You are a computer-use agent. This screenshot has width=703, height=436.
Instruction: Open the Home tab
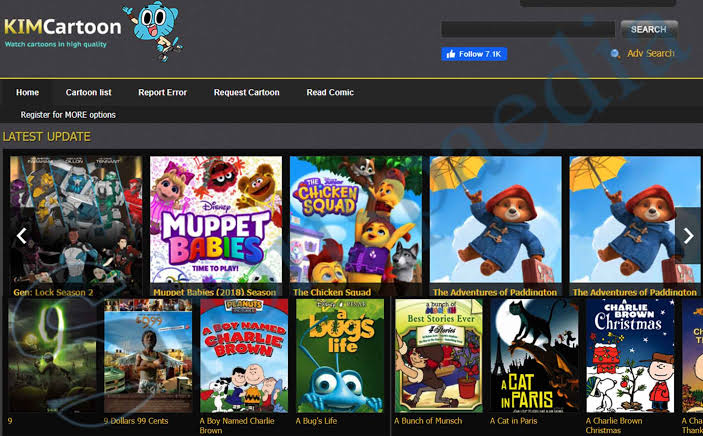click(28, 93)
